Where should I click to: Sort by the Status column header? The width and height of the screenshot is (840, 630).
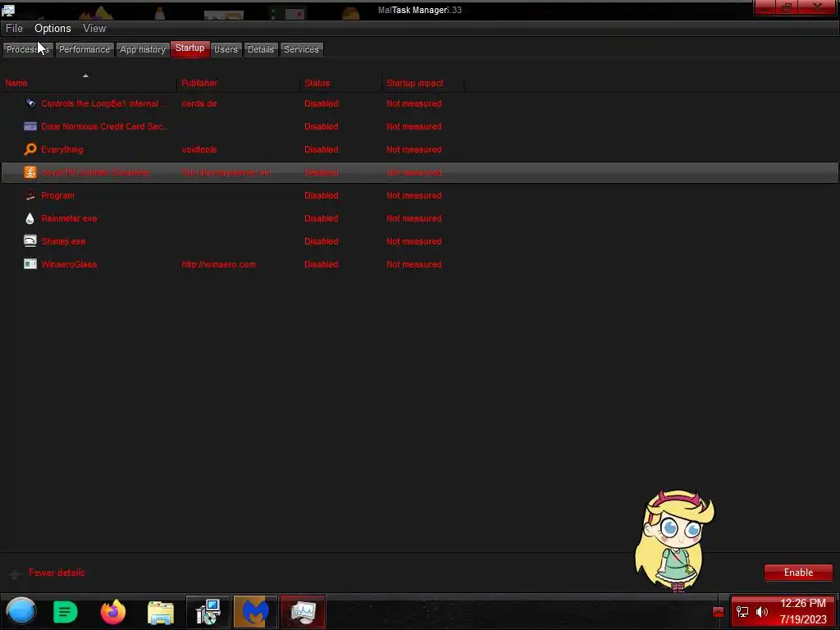340,83
